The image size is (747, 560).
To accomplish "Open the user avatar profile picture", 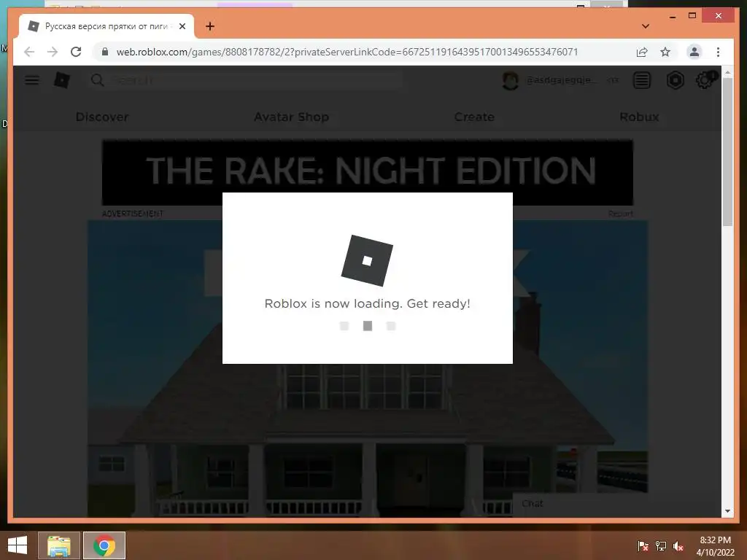I will pos(510,80).
